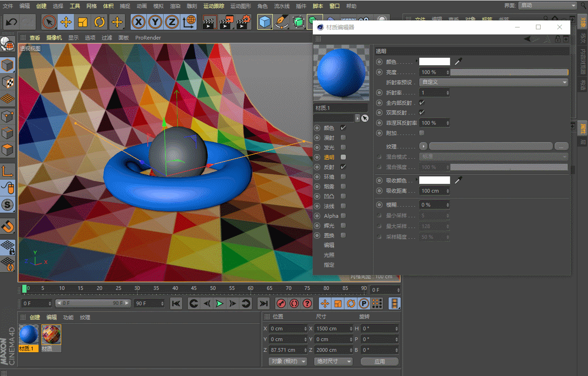Image resolution: width=588 pixels, height=376 pixels.
Task: Pick color with 颜色 eyedropper
Action: (458, 61)
